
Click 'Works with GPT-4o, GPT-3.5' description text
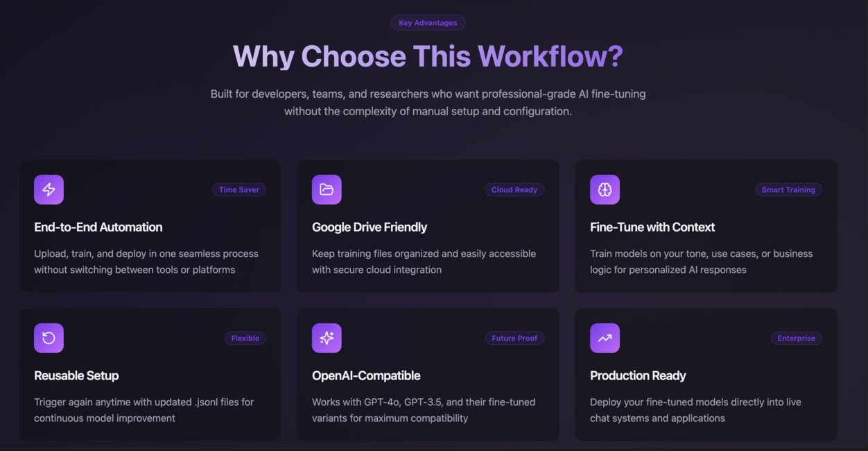(x=424, y=410)
